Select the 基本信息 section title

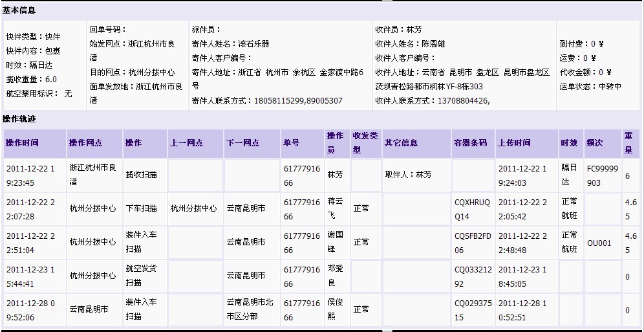tap(19, 11)
